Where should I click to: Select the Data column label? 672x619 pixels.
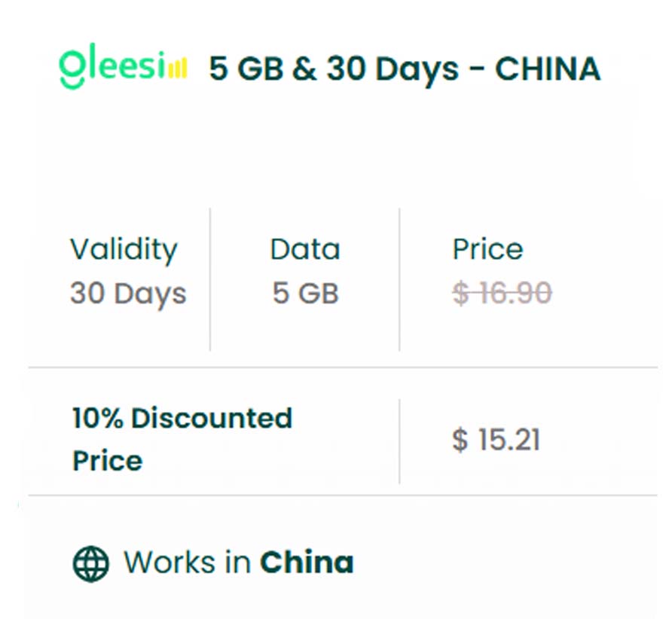click(x=305, y=249)
